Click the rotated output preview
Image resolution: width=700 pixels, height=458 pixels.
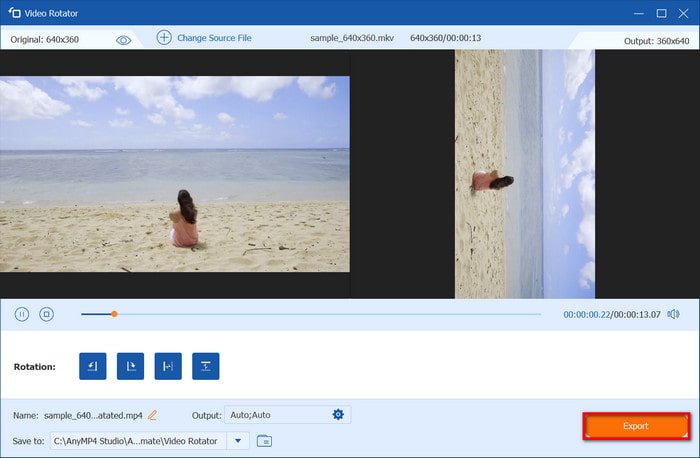(x=525, y=174)
